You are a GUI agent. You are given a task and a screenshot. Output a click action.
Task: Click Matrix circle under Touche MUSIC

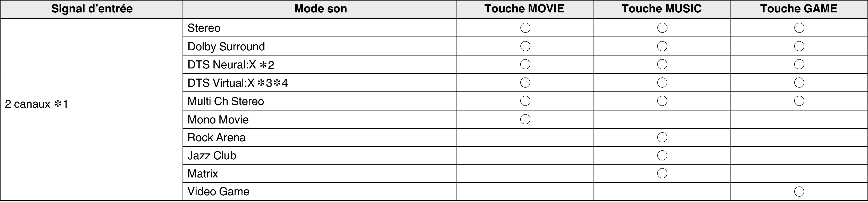click(x=662, y=174)
